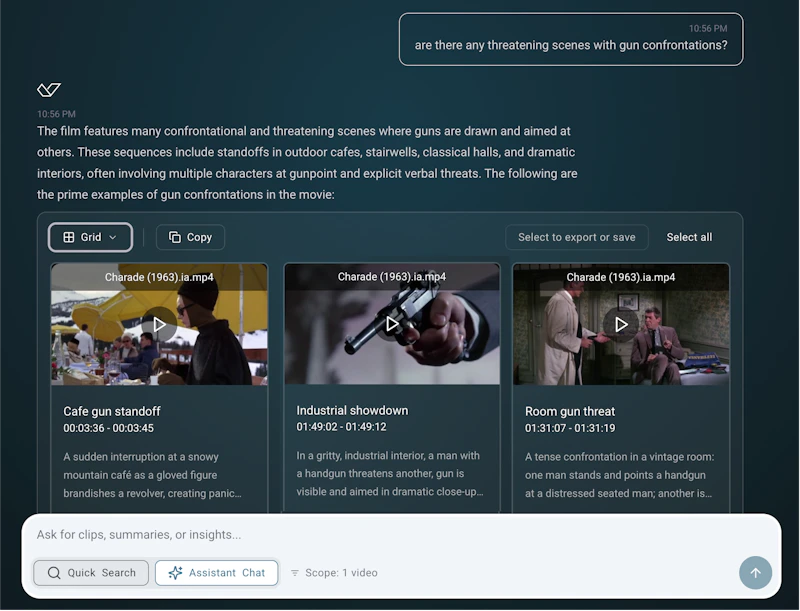The width and height of the screenshot is (800, 611).
Task: Click the copy icon in Copy button
Action: [174, 237]
